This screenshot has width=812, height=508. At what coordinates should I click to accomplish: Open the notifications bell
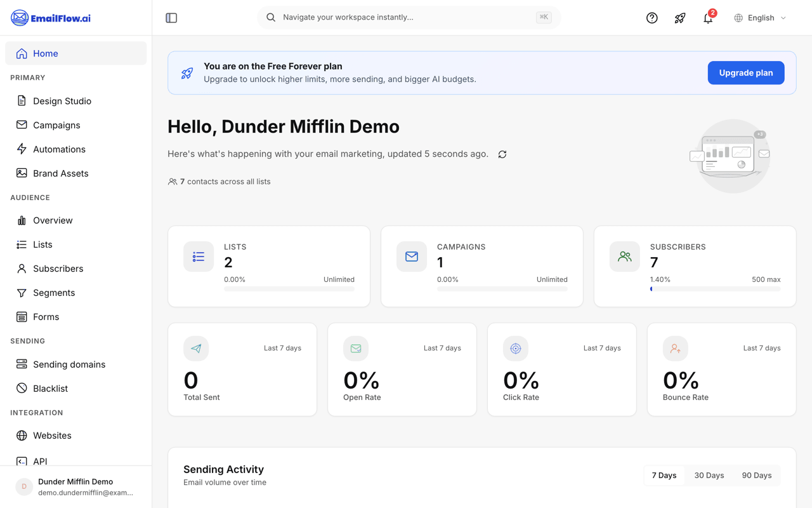click(708, 18)
